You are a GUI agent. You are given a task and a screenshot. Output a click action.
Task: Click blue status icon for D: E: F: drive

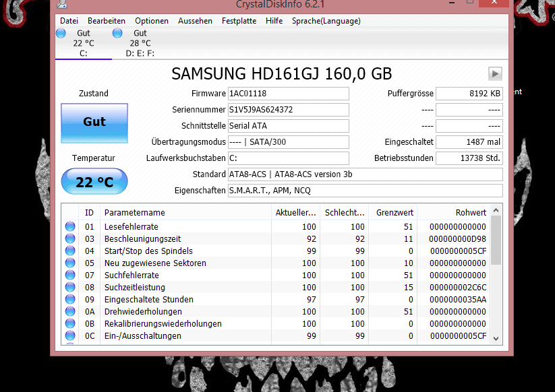point(117,33)
